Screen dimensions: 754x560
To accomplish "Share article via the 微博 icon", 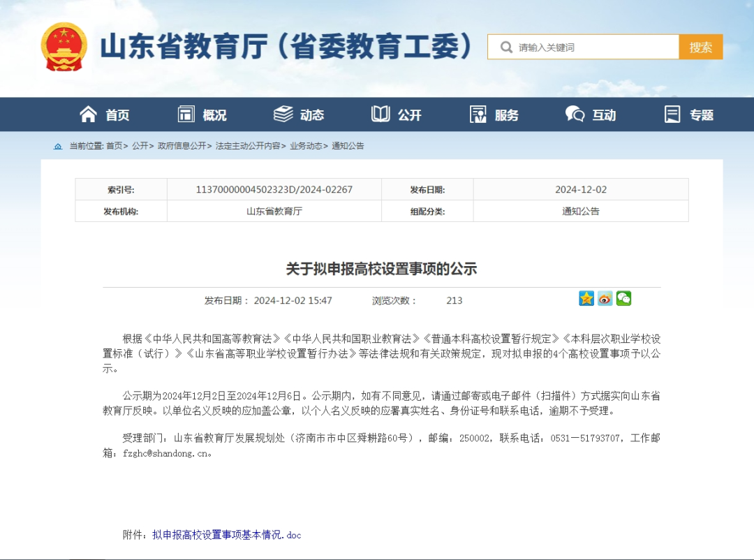I will pos(605,299).
